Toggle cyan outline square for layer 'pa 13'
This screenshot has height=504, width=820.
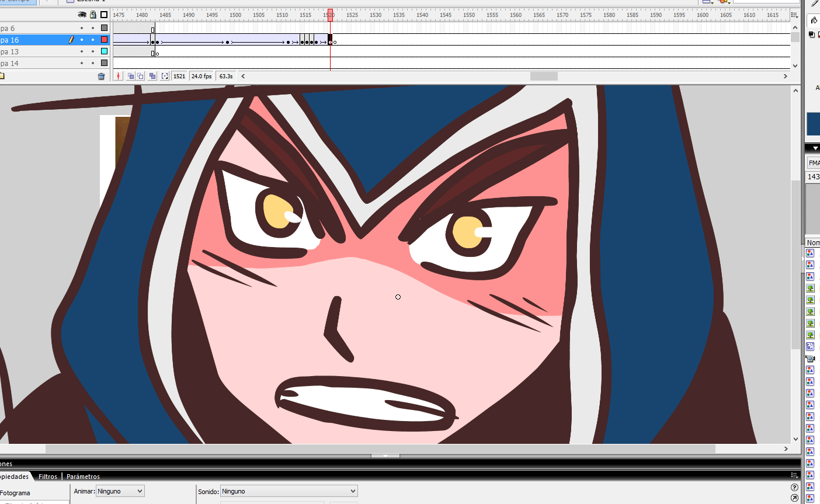click(x=105, y=51)
